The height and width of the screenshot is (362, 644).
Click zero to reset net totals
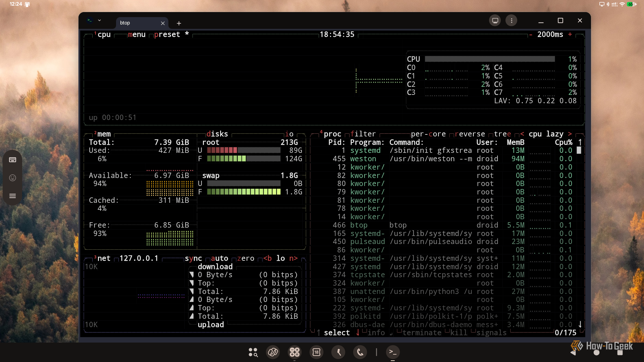pyautogui.click(x=246, y=258)
